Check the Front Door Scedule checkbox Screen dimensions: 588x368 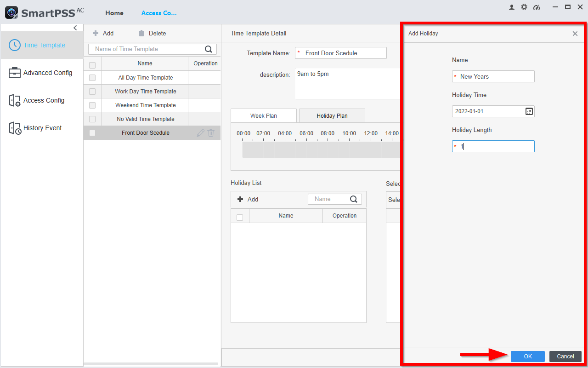92,133
